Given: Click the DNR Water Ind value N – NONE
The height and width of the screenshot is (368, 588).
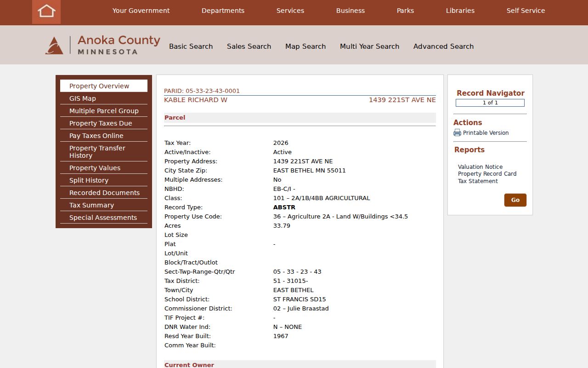Looking at the screenshot, I should 288,327.
